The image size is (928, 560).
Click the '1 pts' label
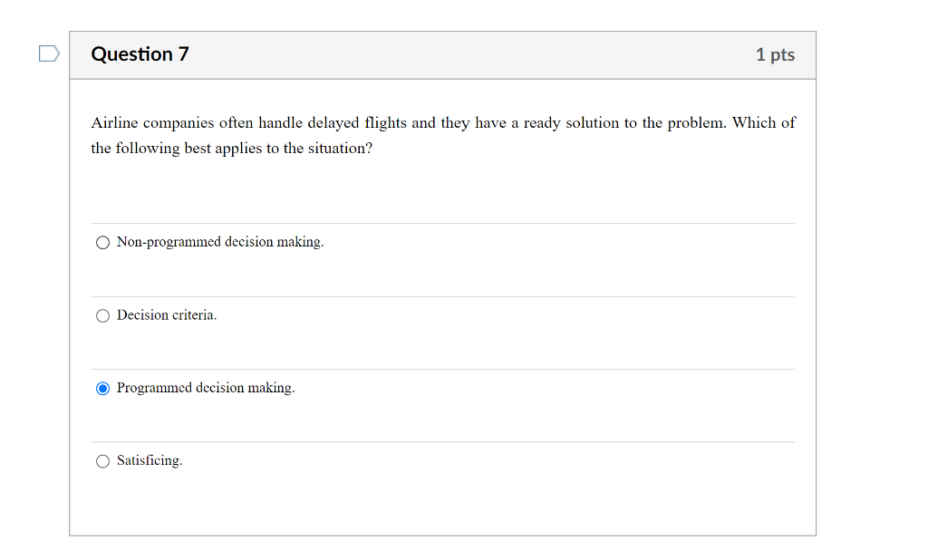coord(775,54)
